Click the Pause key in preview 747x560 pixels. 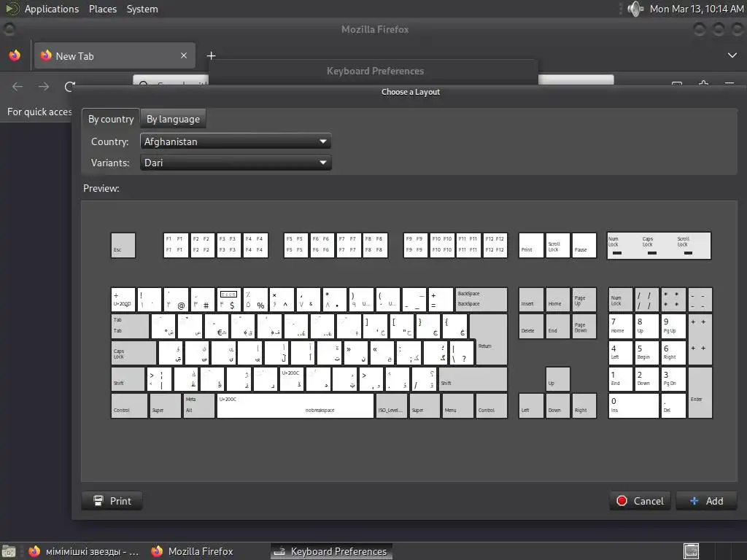[584, 245]
